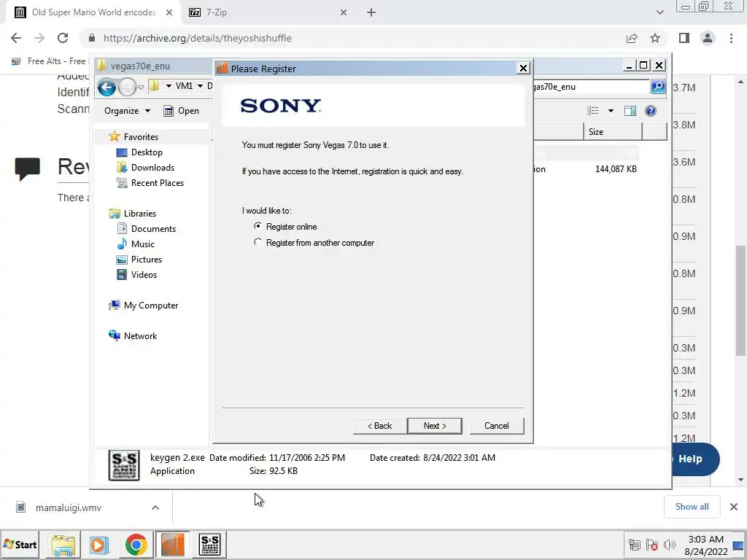Click VM1 in the Explorer address bar
The height and width of the screenshot is (560, 747).
click(184, 86)
